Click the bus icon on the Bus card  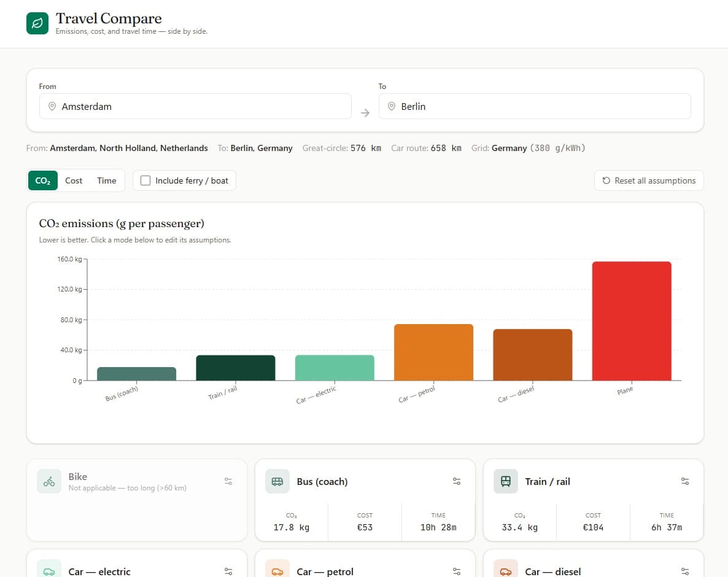coord(277,481)
